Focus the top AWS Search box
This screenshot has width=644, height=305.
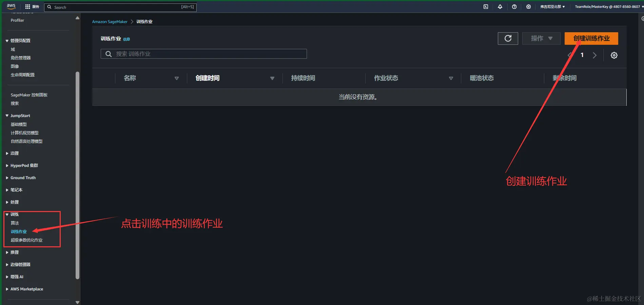tap(120, 7)
